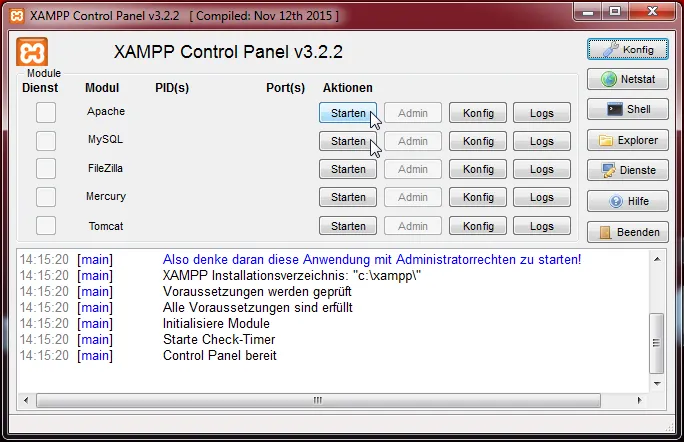Click the "Starte Check-Timer" log line

[219, 339]
